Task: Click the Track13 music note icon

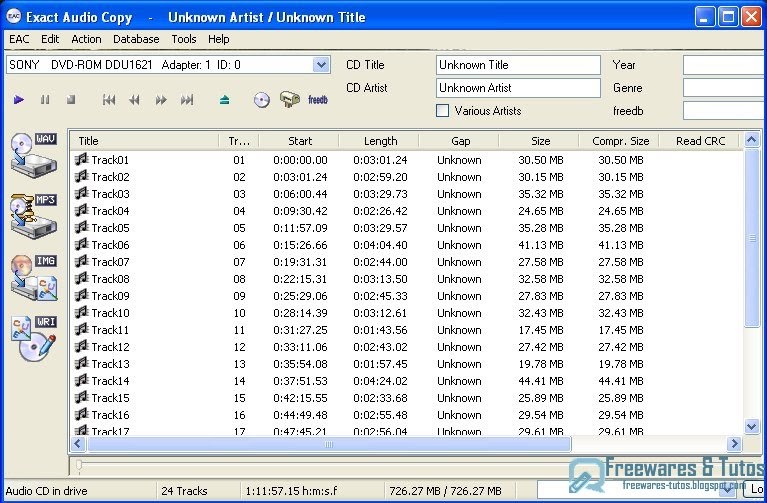Action: [81, 363]
